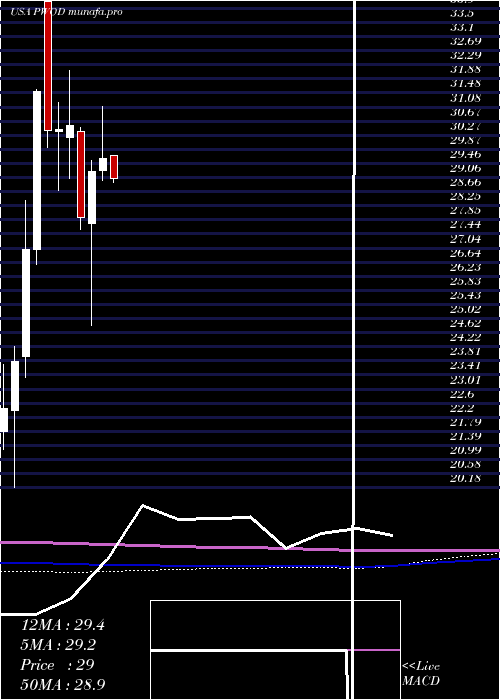Click the 30.27 price axis label
The image size is (500, 700).
coord(465,126)
